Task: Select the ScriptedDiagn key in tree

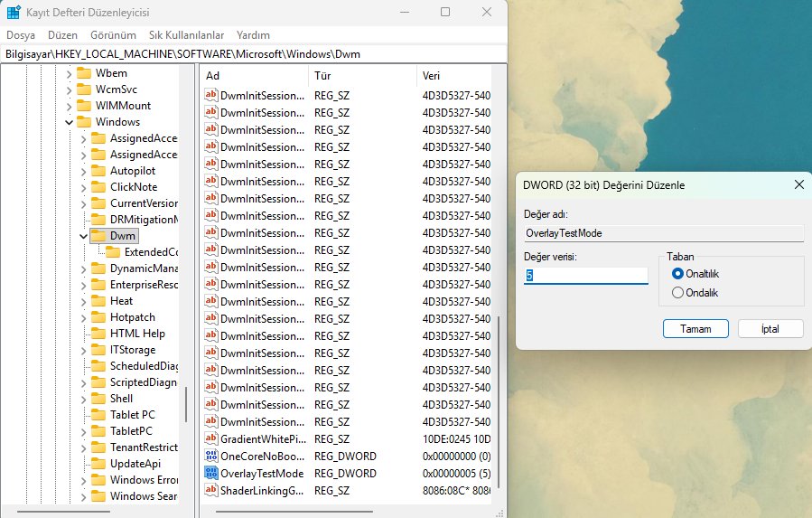Action: 144,382
